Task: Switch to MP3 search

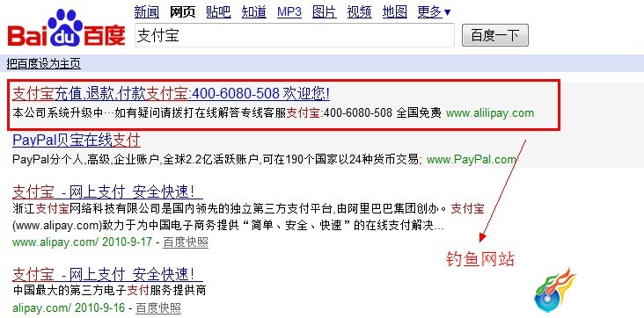Action: 289,12
